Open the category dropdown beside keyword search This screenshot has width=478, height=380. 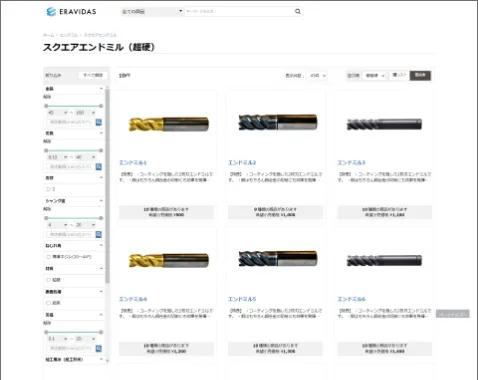point(152,12)
